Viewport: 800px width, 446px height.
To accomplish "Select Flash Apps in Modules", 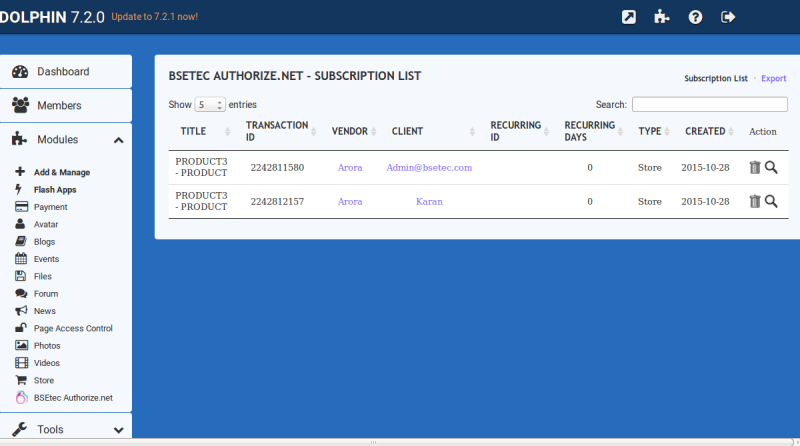I will coord(55,190).
